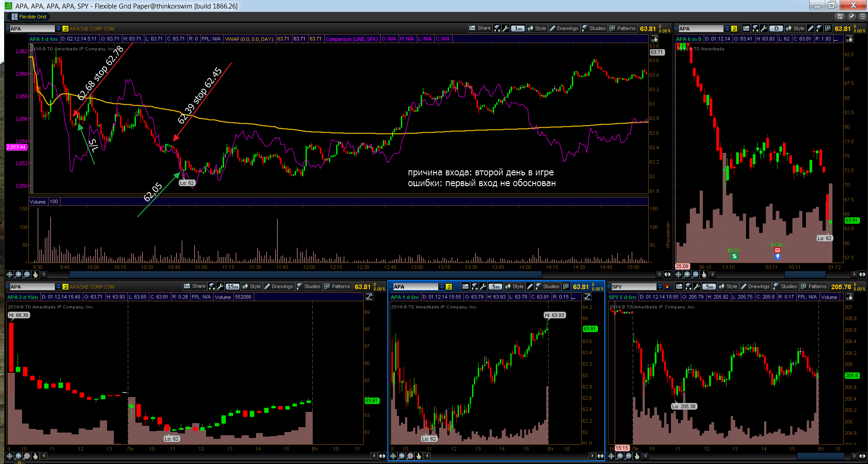This screenshot has height=464, width=868.
Task: Click yellow link 2 in APA 5m chart
Action: pyautogui.click(x=449, y=286)
